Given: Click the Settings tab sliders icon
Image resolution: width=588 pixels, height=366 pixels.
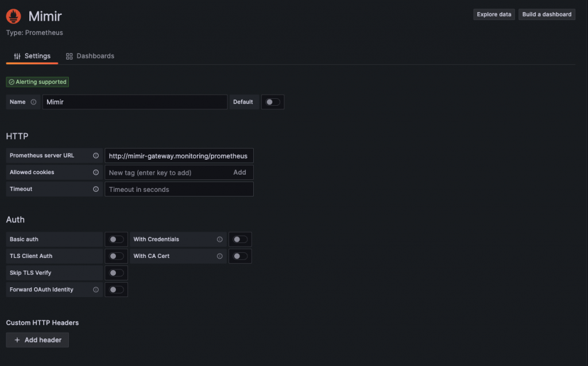Looking at the screenshot, I should tap(17, 56).
